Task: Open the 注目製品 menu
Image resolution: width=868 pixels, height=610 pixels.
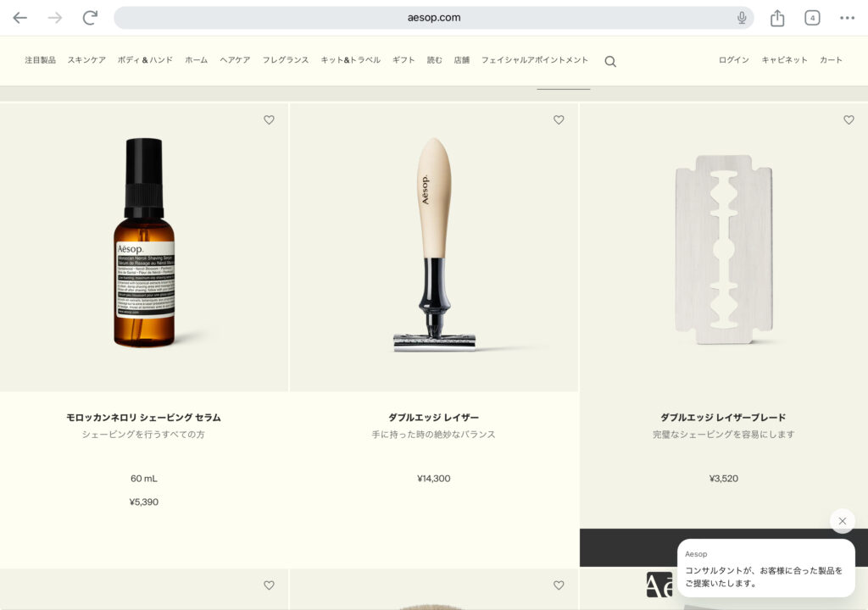Action: pyautogui.click(x=41, y=60)
